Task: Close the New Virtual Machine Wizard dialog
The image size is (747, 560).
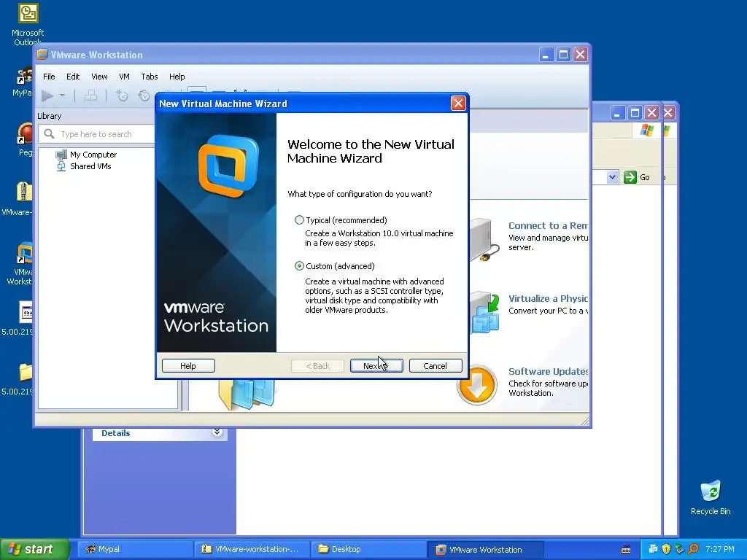Action: [x=458, y=104]
